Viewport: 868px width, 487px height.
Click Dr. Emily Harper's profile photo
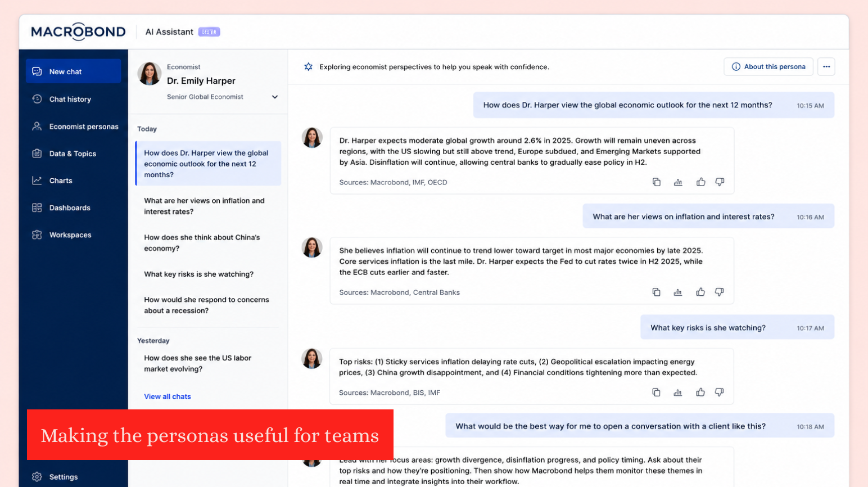click(150, 74)
